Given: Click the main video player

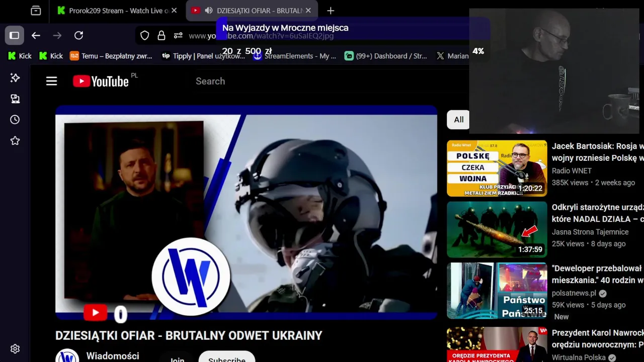Looking at the screenshot, I should coord(246,213).
